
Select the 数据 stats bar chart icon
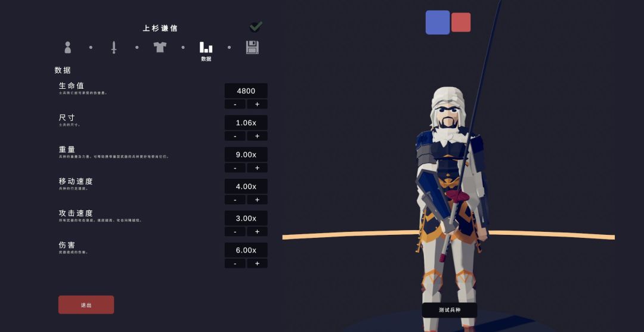[206, 47]
